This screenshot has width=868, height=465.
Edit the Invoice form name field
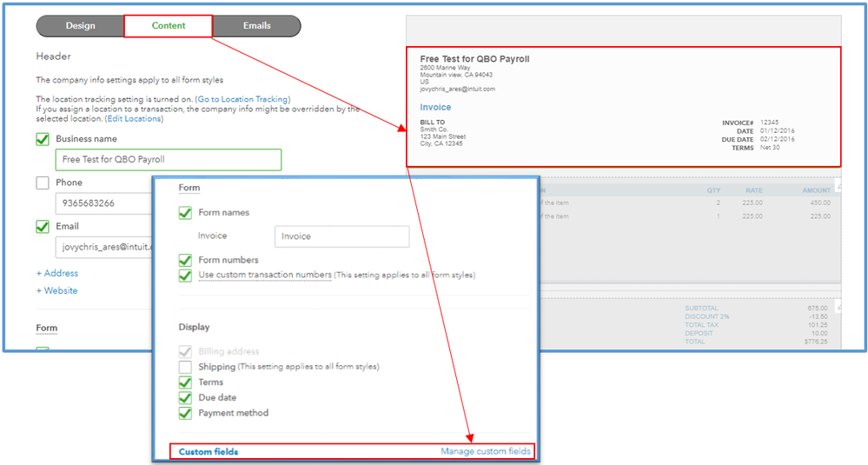coord(342,236)
